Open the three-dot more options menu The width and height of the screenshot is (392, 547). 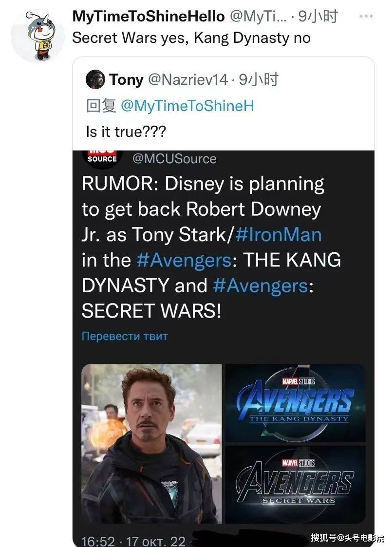366,16
